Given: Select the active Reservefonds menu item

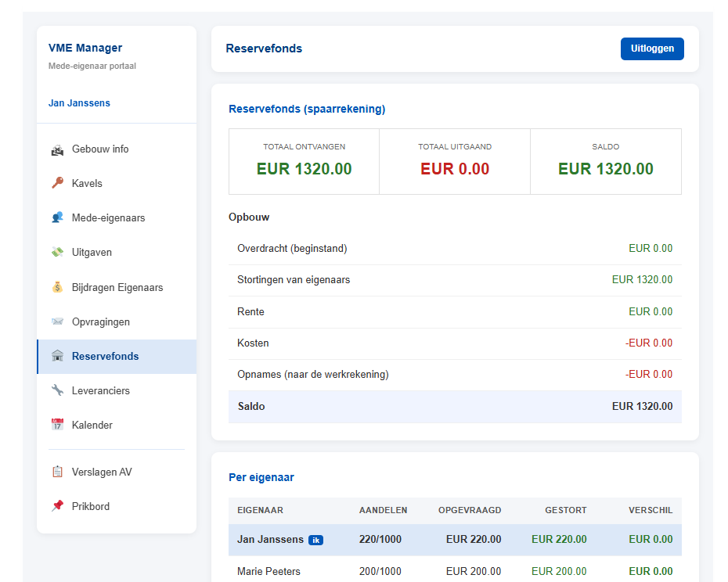Looking at the screenshot, I should coord(117,357).
